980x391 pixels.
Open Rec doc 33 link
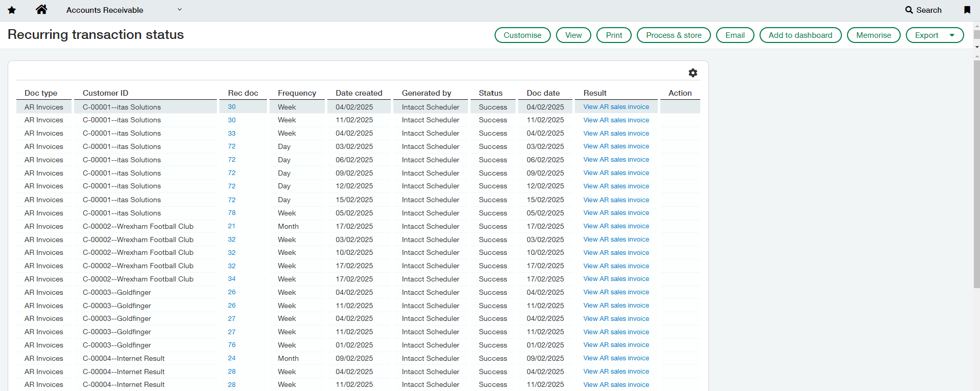(232, 134)
